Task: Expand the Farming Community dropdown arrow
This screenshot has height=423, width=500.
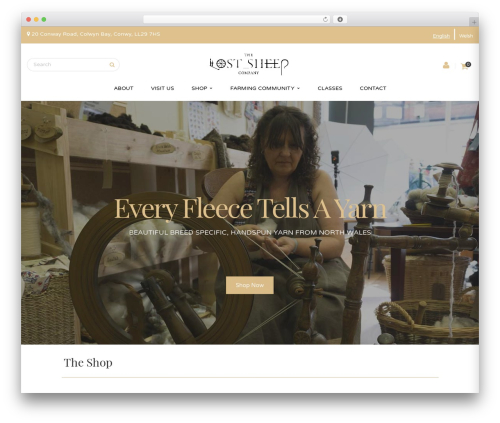Action: click(298, 88)
